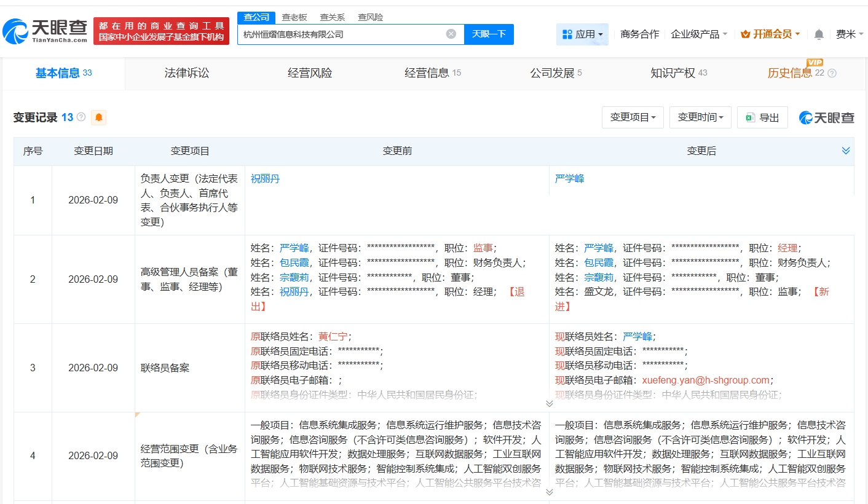This screenshot has height=504, width=868.
Task: Click the company name search input field
Action: pos(341,34)
